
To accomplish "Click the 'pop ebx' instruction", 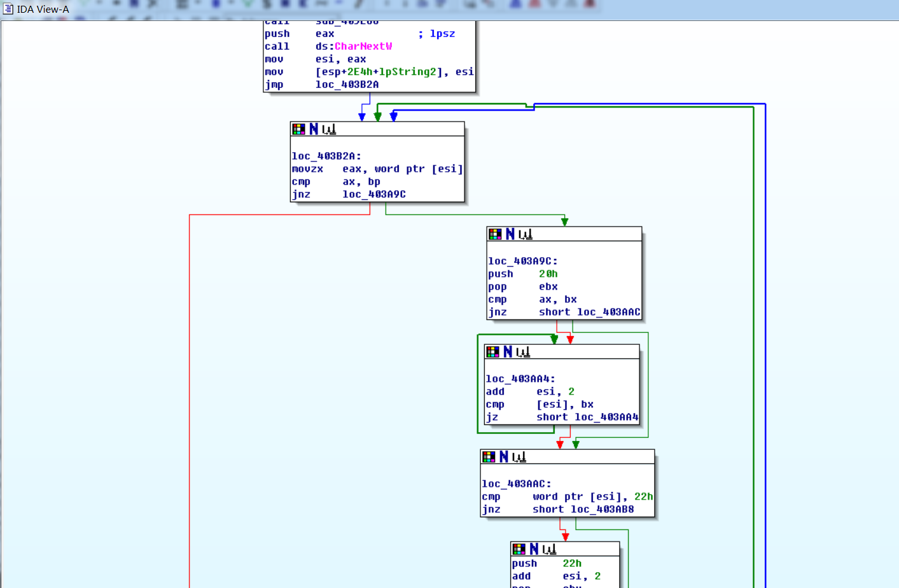I will (x=523, y=286).
